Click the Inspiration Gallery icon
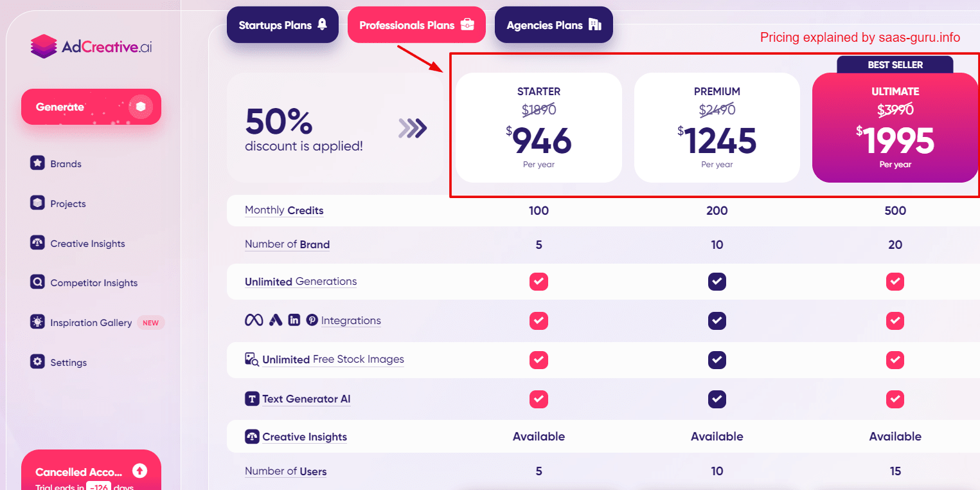This screenshot has width=980, height=490. click(x=37, y=322)
